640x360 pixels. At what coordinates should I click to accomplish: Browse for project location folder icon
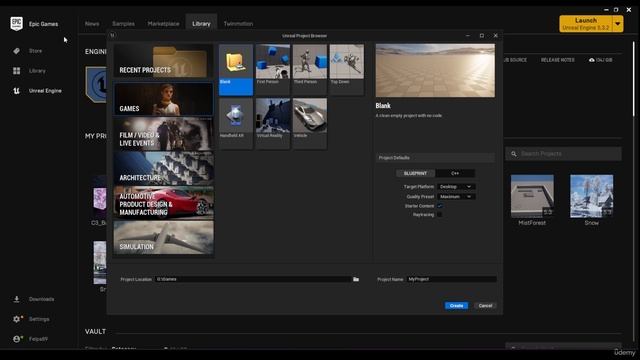(356, 279)
